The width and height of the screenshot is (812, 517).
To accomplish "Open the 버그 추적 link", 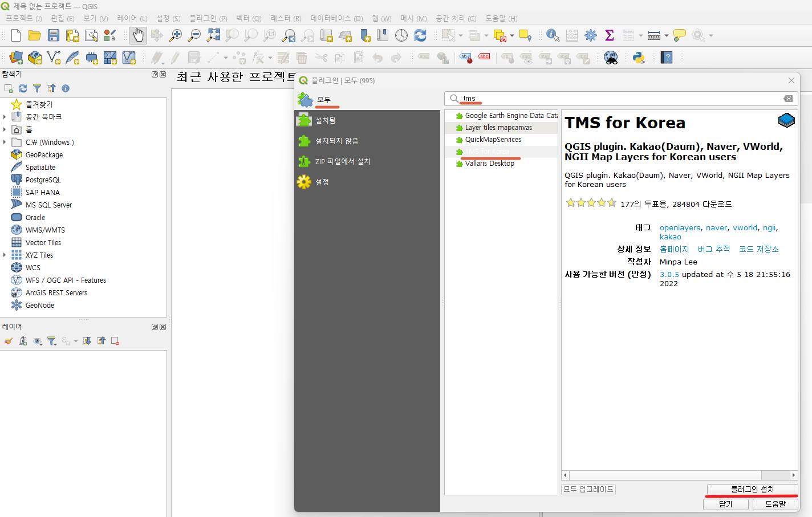I will point(714,249).
